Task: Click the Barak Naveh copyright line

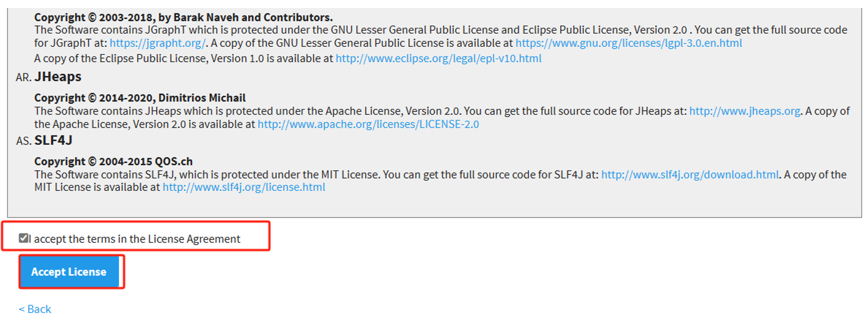Action: [x=183, y=17]
